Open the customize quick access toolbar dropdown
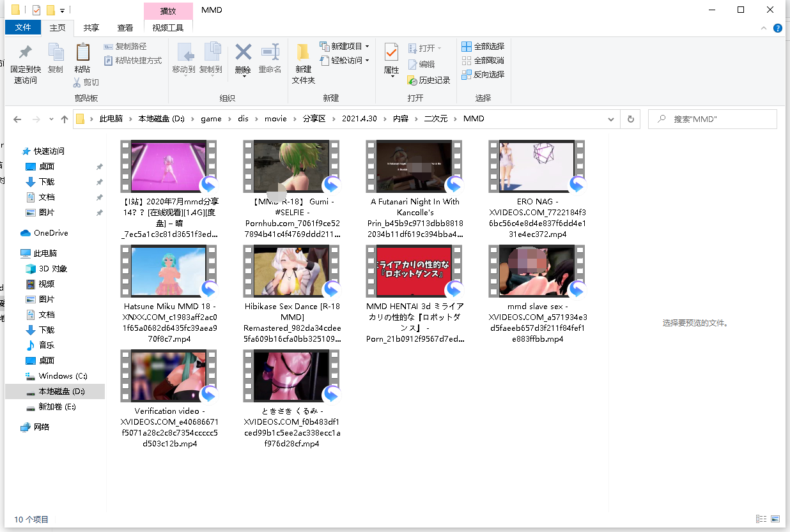 point(62,11)
